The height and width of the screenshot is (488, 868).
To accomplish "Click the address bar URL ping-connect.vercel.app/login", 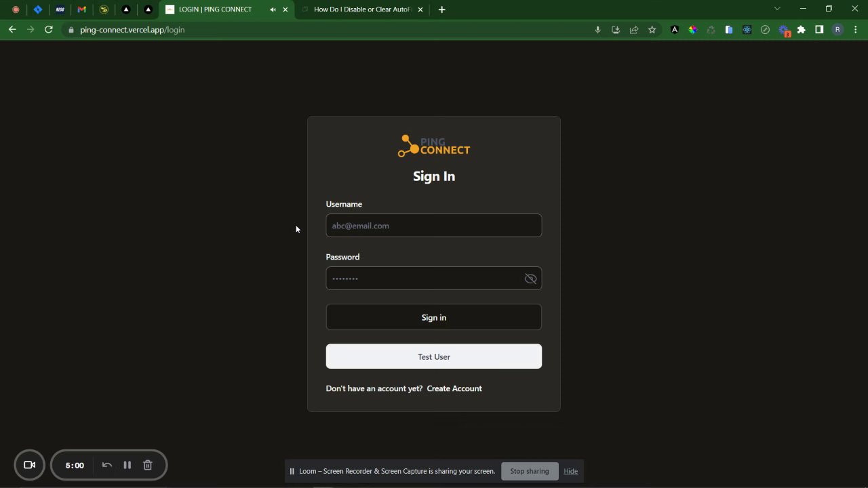I will [132, 30].
